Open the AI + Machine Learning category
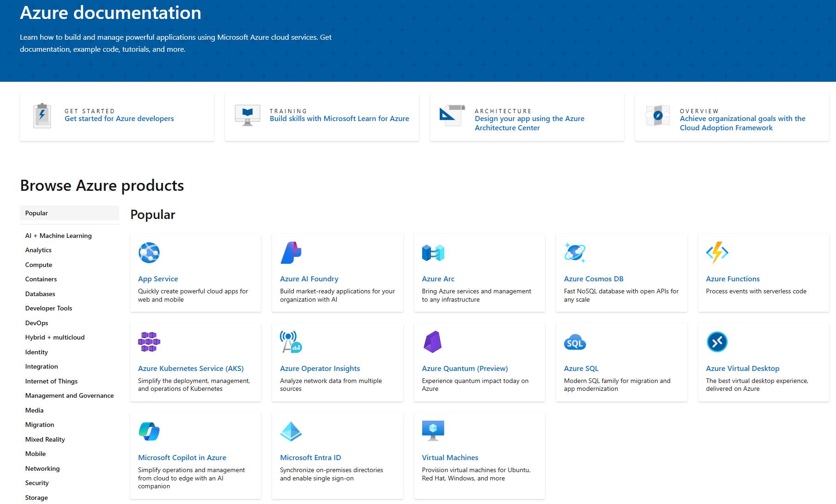Screen dimensions: 836x504 (58, 236)
